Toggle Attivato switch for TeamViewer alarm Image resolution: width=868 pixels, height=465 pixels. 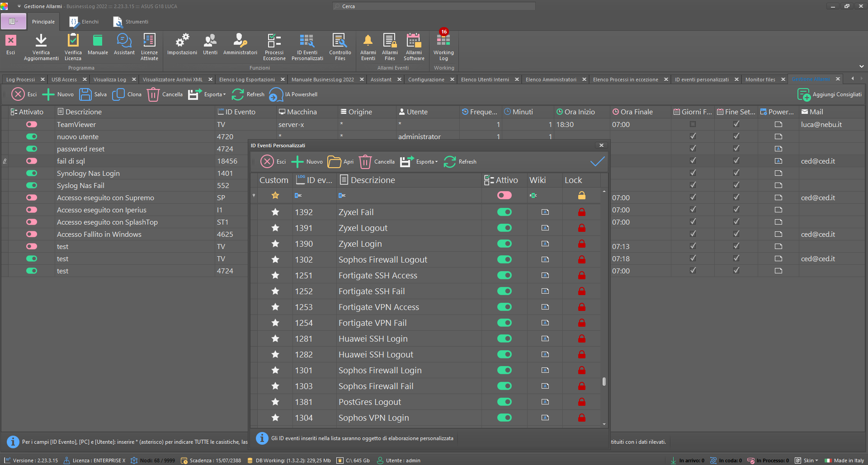[x=32, y=124]
